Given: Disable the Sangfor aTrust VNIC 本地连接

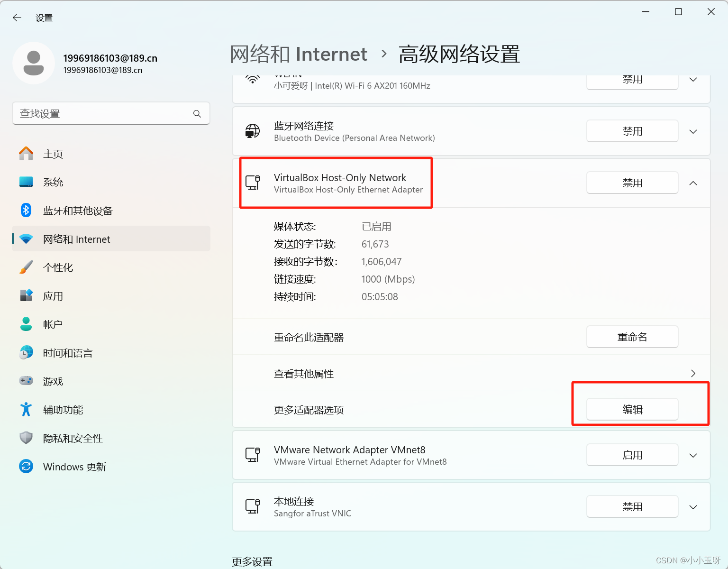Looking at the screenshot, I should (x=632, y=506).
